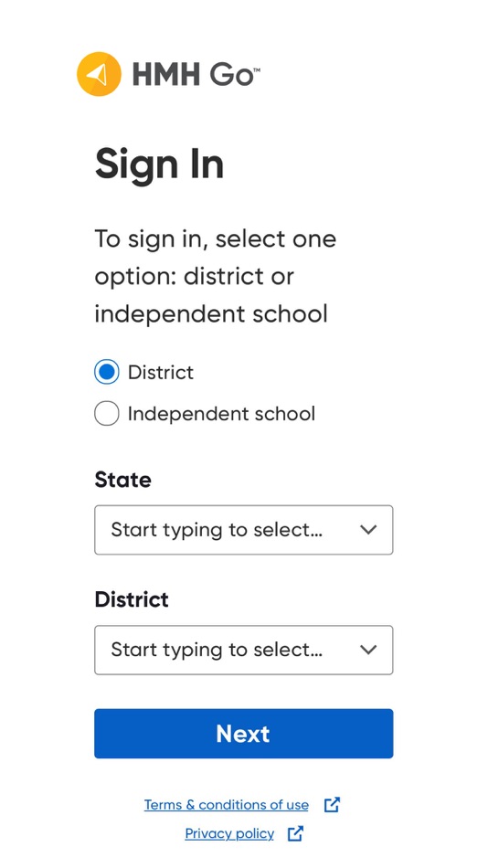The image size is (488, 868).
Task: Click the external-link icon beside Privacy policy
Action: [x=296, y=833]
